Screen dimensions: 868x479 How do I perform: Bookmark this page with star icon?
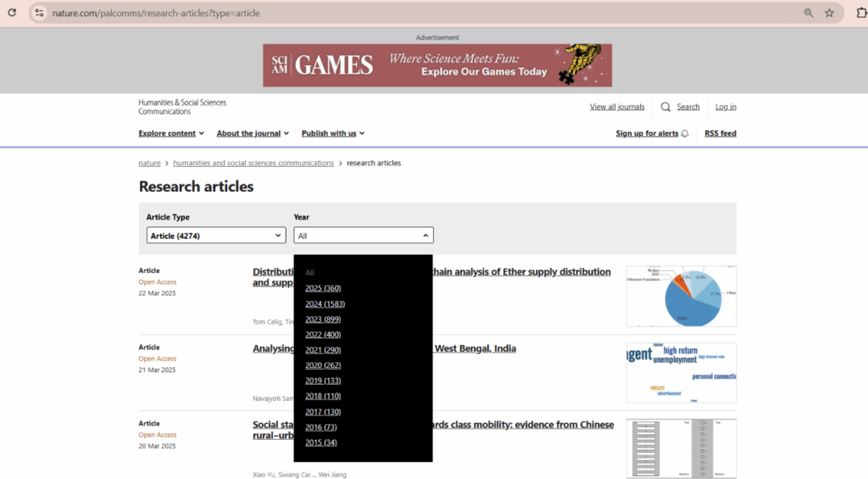pyautogui.click(x=830, y=13)
